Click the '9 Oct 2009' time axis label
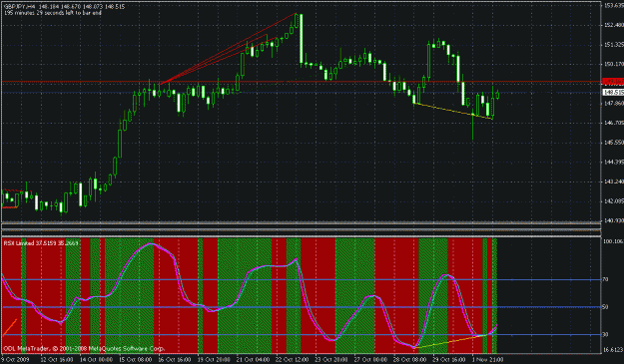Viewport: 624px width, 364px height. point(15,360)
